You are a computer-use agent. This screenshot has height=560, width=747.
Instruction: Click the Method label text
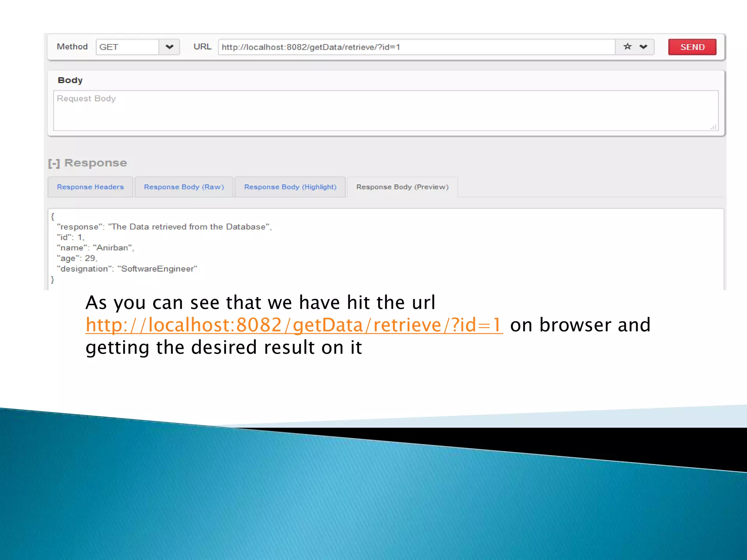[x=72, y=47]
